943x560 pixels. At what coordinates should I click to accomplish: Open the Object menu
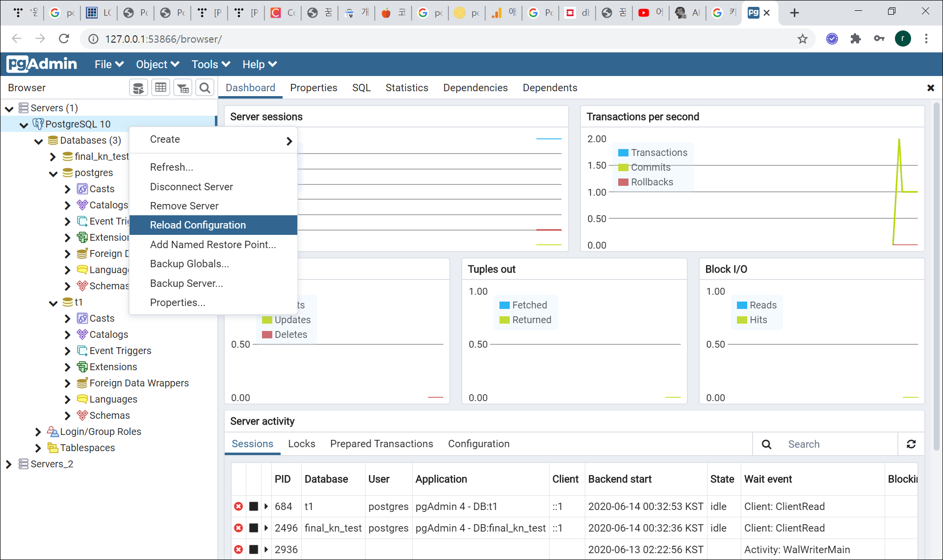[x=157, y=64]
